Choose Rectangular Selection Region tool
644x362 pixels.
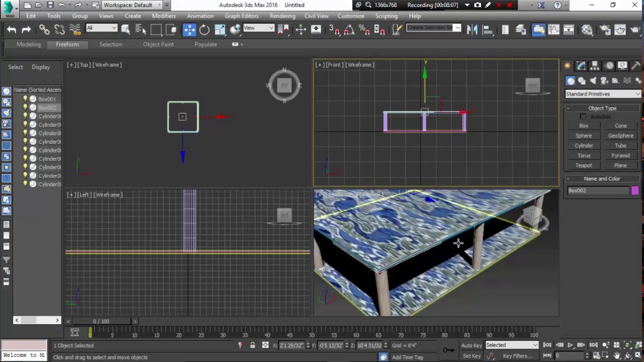pos(156,30)
